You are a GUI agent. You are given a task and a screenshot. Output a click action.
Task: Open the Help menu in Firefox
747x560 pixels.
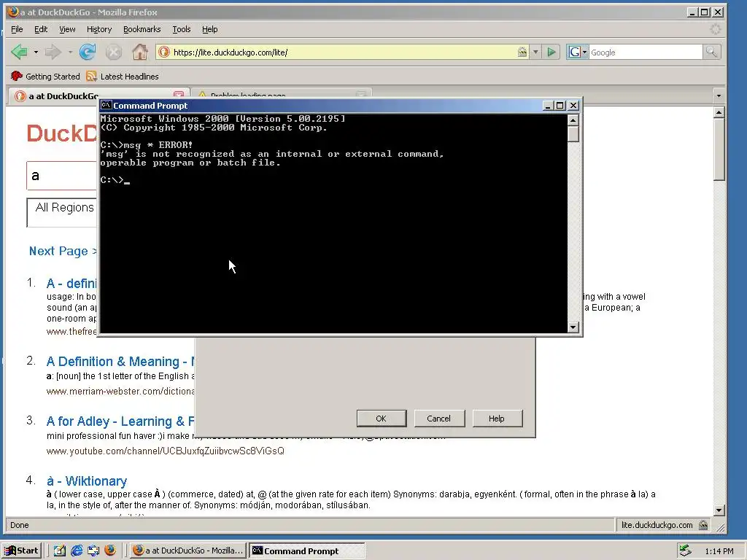209,29
